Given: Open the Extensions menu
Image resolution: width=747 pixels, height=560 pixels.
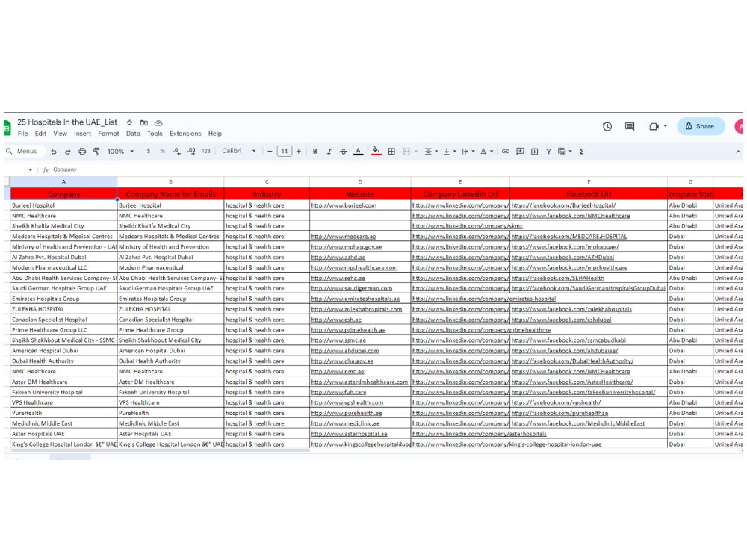Looking at the screenshot, I should pyautogui.click(x=185, y=134).
